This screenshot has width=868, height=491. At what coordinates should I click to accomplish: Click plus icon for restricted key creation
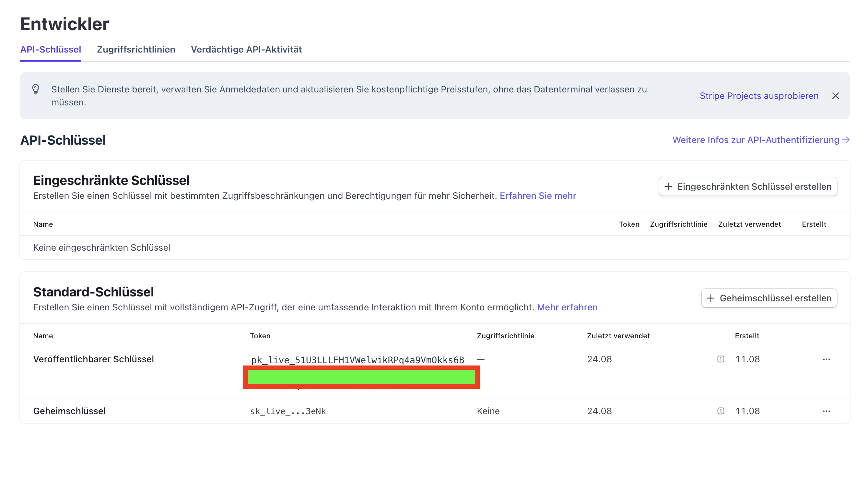click(x=668, y=186)
